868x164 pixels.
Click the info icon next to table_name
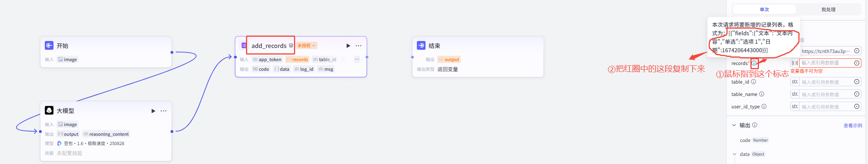click(762, 94)
